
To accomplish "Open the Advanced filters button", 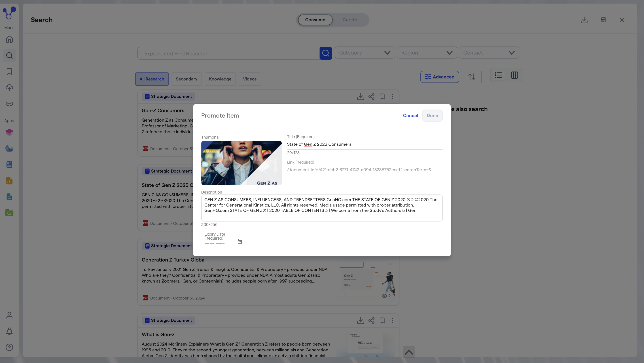I will click(x=439, y=77).
